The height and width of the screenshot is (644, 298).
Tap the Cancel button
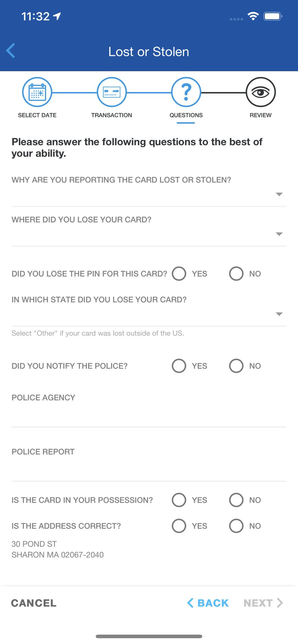pos(34,603)
